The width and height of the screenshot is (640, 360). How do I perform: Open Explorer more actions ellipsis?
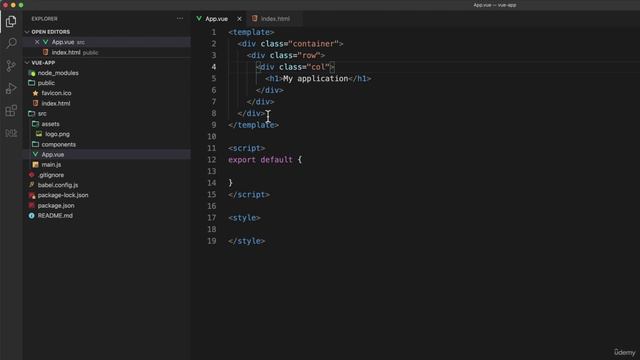click(x=180, y=18)
